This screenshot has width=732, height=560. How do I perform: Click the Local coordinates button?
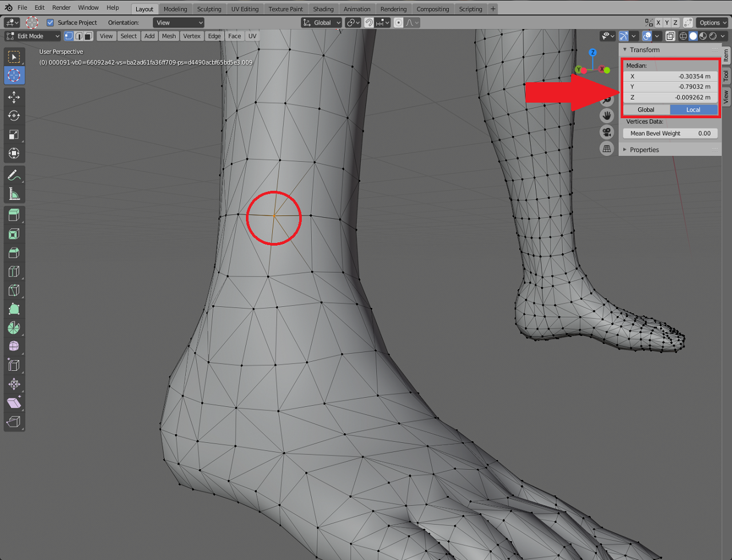click(693, 110)
